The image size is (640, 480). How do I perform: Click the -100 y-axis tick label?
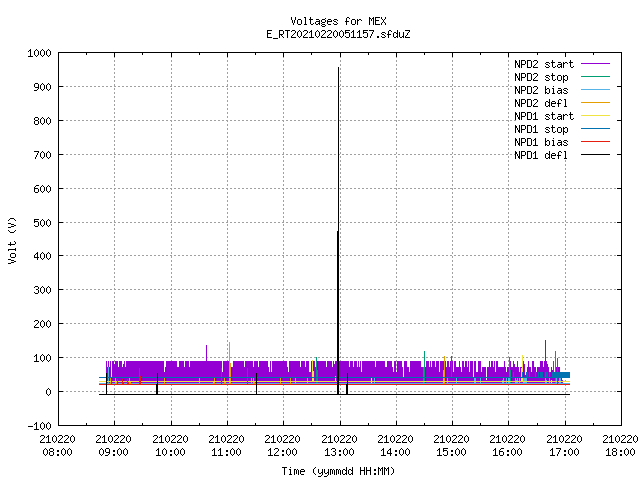(39, 426)
